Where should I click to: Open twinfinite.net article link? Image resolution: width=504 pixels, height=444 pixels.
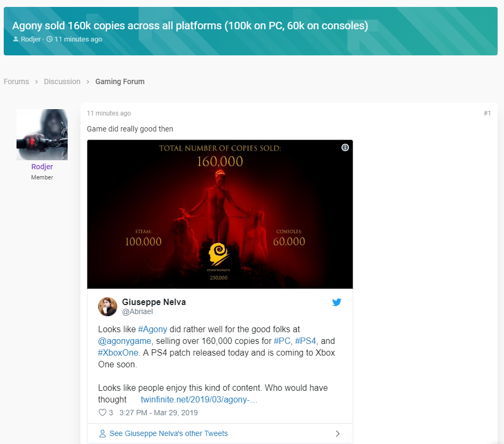199,399
